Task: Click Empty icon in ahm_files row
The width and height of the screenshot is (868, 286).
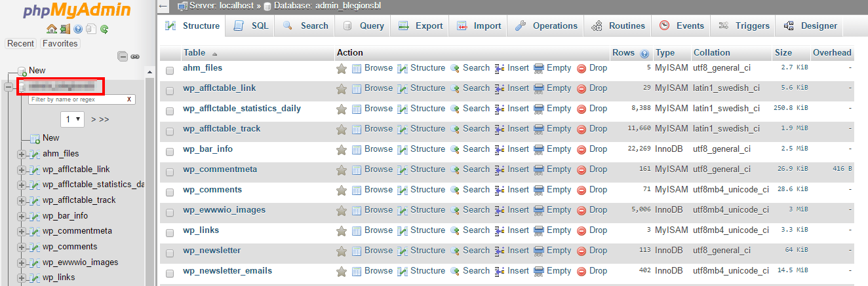Action: point(539,68)
